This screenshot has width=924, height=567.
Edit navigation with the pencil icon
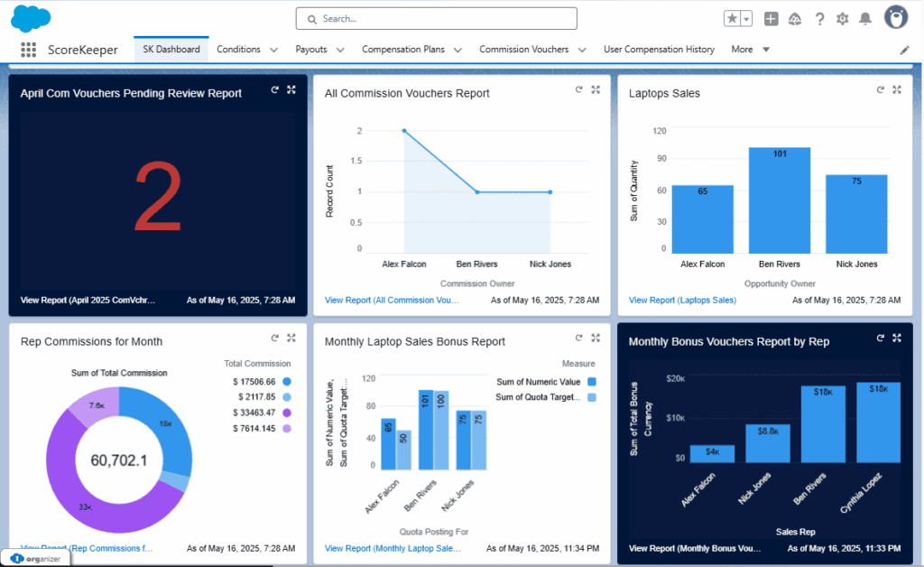tap(905, 51)
